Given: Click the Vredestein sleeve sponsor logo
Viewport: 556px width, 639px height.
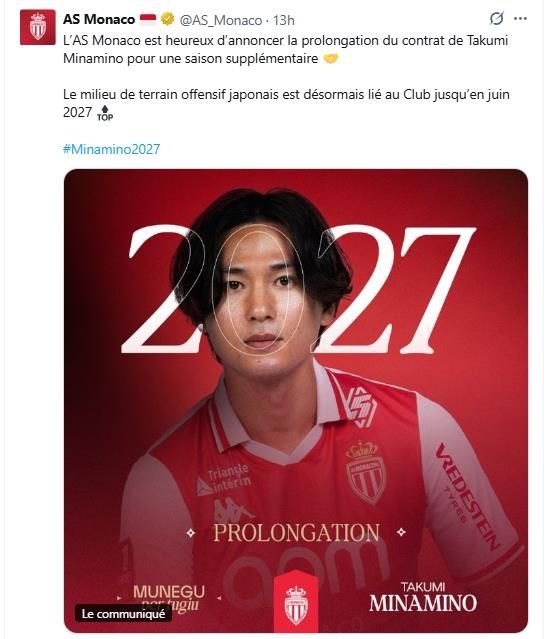Looking at the screenshot, I should tap(468, 497).
